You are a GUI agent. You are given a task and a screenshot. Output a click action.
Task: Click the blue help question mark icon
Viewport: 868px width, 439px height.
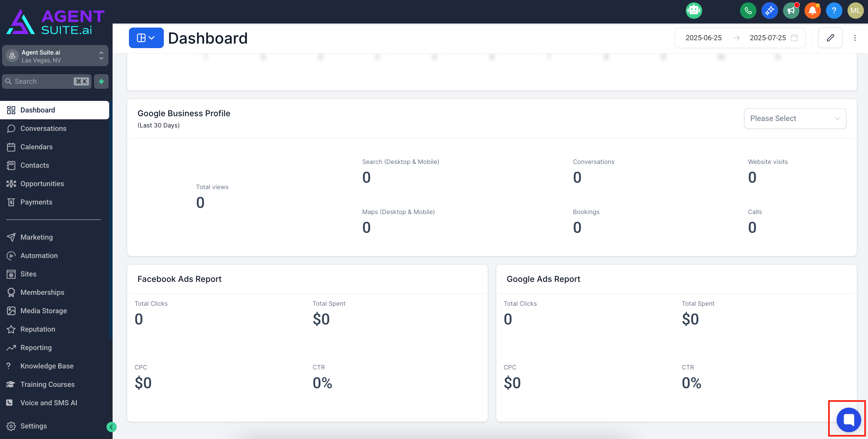pyautogui.click(x=834, y=11)
